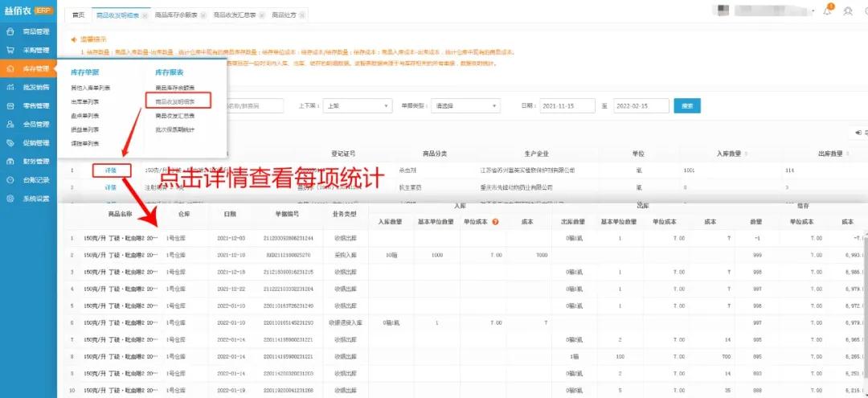The height and width of the screenshot is (398, 868).
Task: Click the red-boxed 详情 link in row 1
Action: pos(110,170)
